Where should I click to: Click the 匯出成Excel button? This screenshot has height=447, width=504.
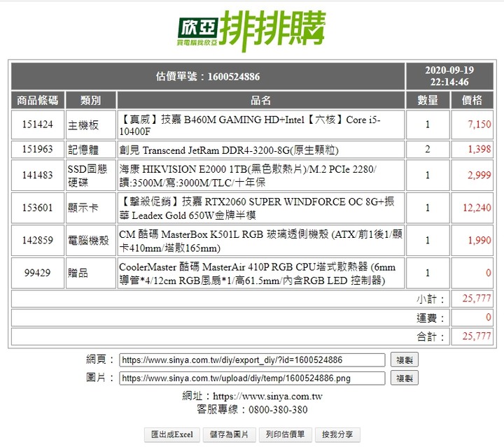pyautogui.click(x=172, y=434)
